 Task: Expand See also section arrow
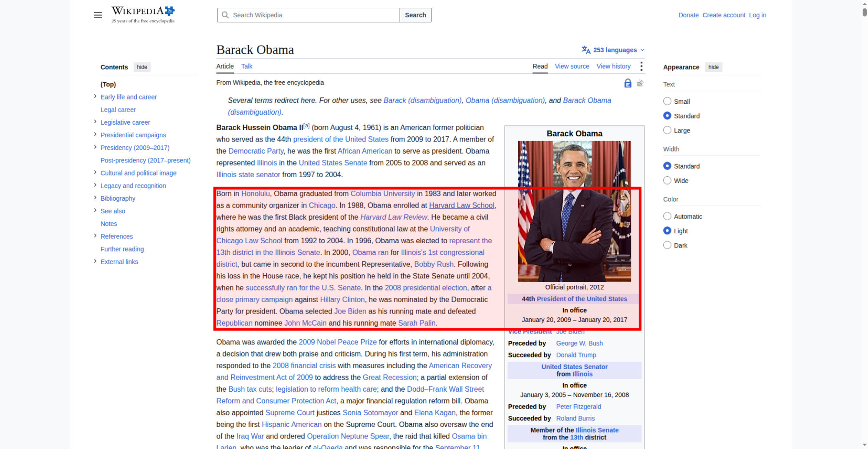95,210
